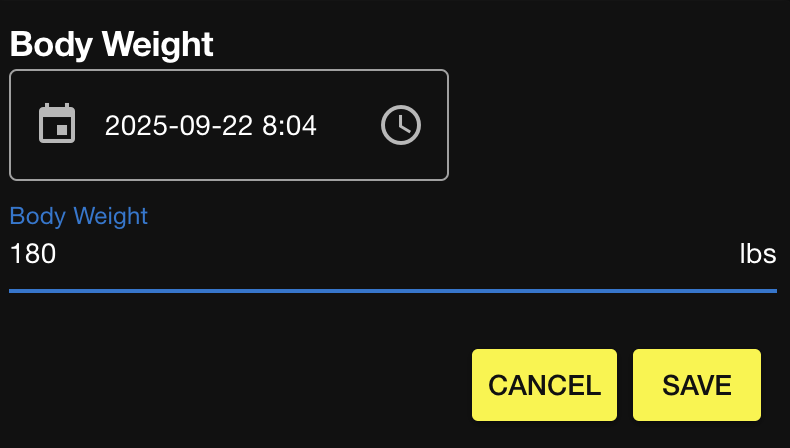The image size is (790, 448).
Task: Click the 8:04 time portion of date
Action: click(x=289, y=126)
